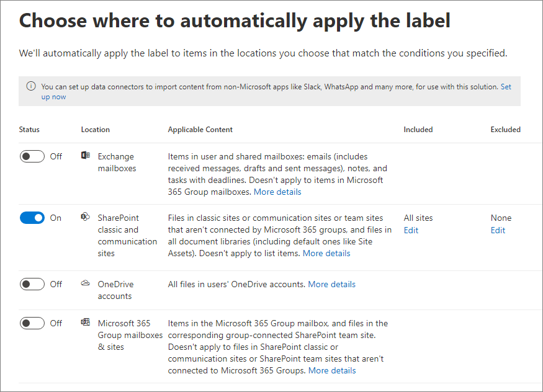Click the Location column header
543x392 pixels.
coord(95,129)
